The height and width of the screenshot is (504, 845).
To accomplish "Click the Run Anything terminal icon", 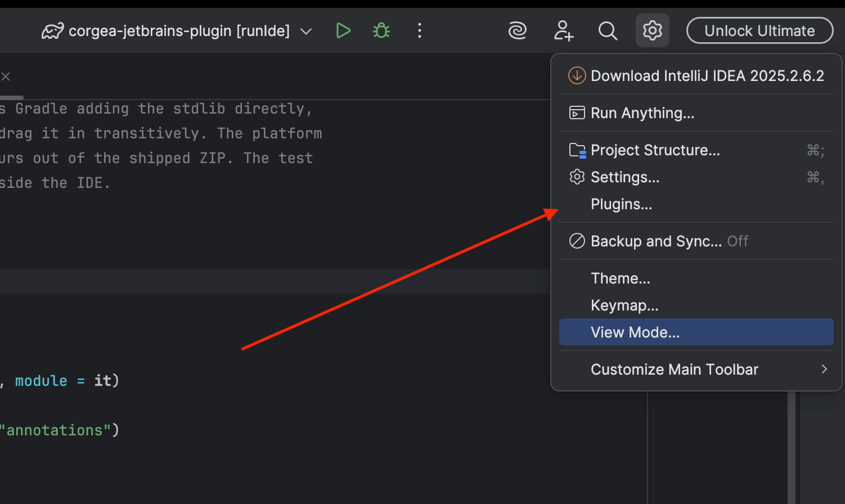I will (x=577, y=113).
